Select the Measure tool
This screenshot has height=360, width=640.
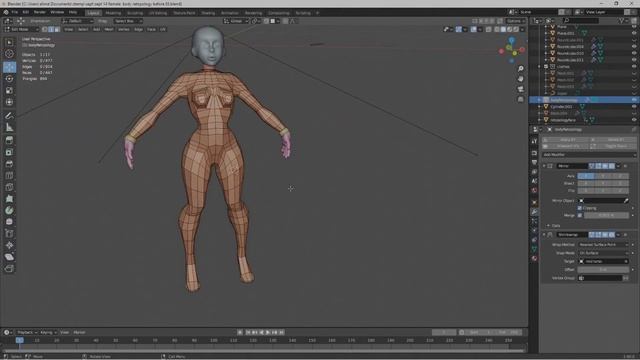pyautogui.click(x=9, y=128)
